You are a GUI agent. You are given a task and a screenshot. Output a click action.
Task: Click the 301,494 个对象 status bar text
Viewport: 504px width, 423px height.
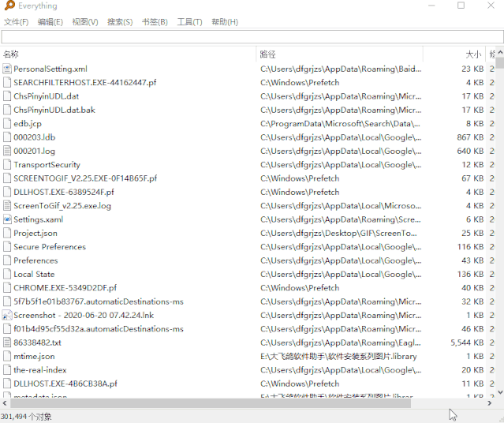point(26,417)
